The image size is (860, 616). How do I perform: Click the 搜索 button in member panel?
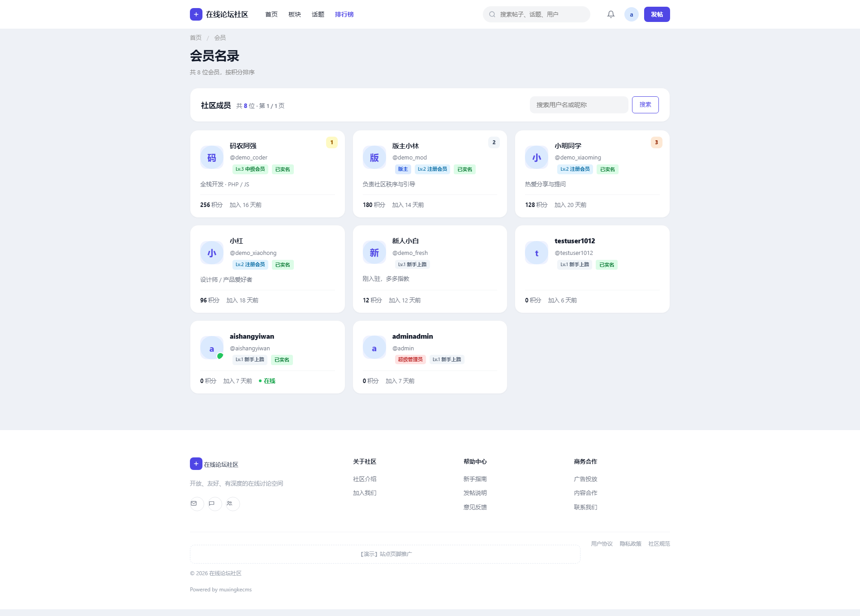click(645, 105)
